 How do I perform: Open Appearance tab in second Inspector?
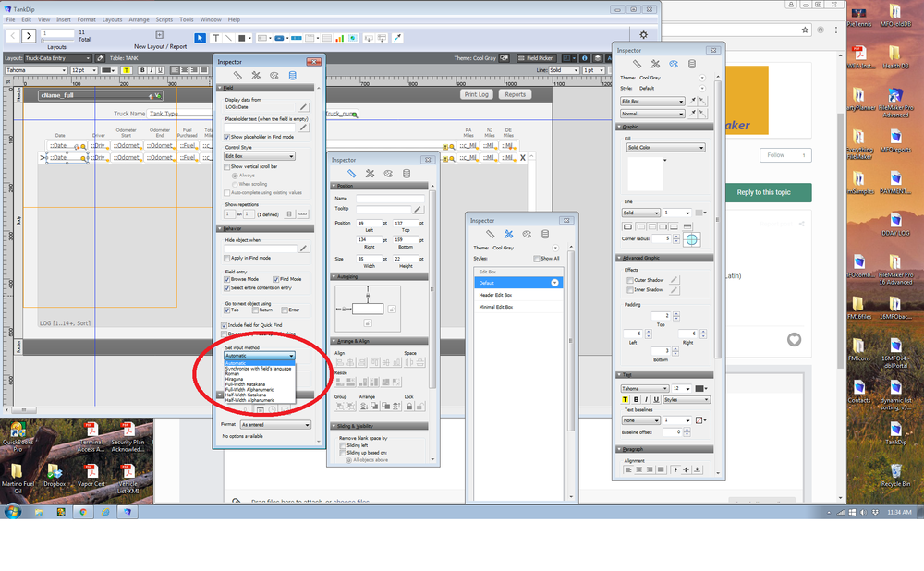point(388,174)
